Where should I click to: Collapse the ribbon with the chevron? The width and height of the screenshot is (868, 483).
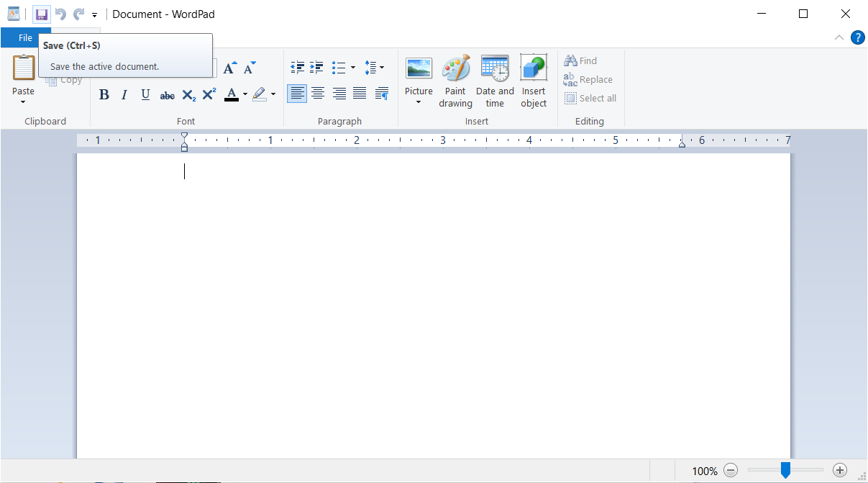(839, 38)
